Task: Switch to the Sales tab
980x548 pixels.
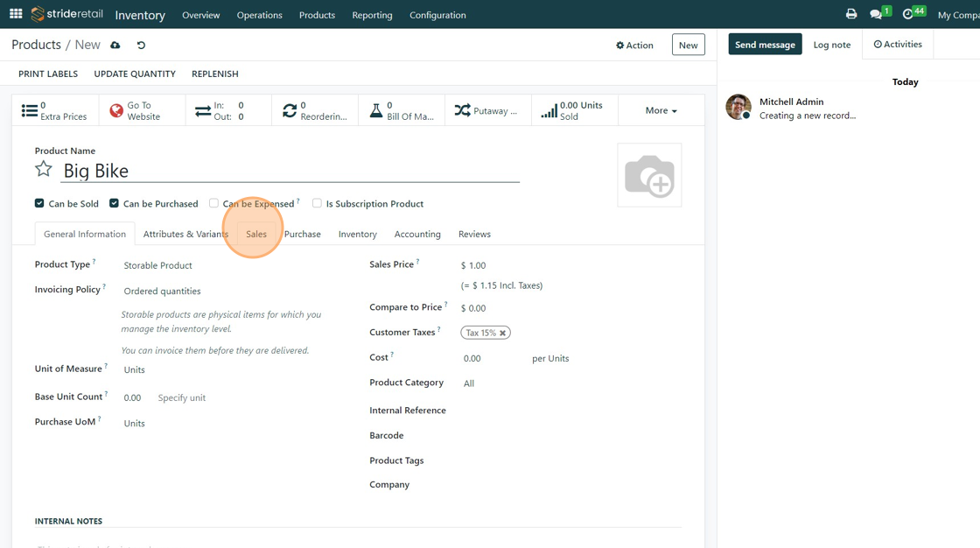Action: pos(256,234)
